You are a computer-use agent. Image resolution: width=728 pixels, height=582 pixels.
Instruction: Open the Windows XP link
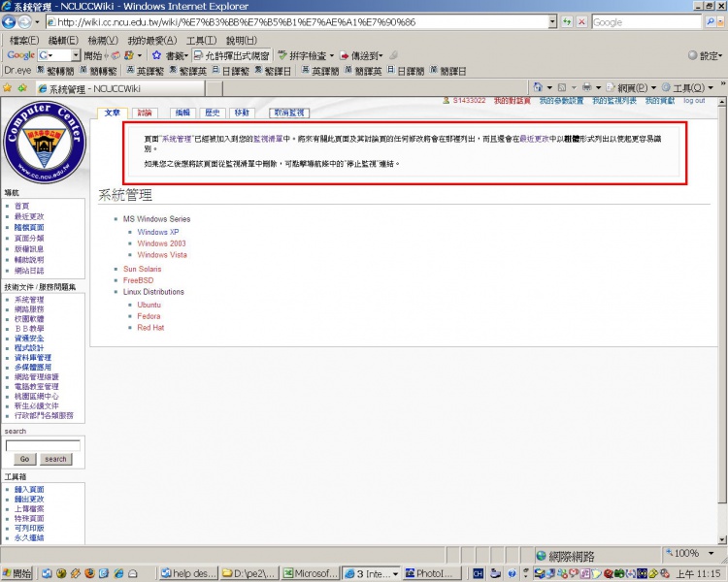click(x=158, y=232)
